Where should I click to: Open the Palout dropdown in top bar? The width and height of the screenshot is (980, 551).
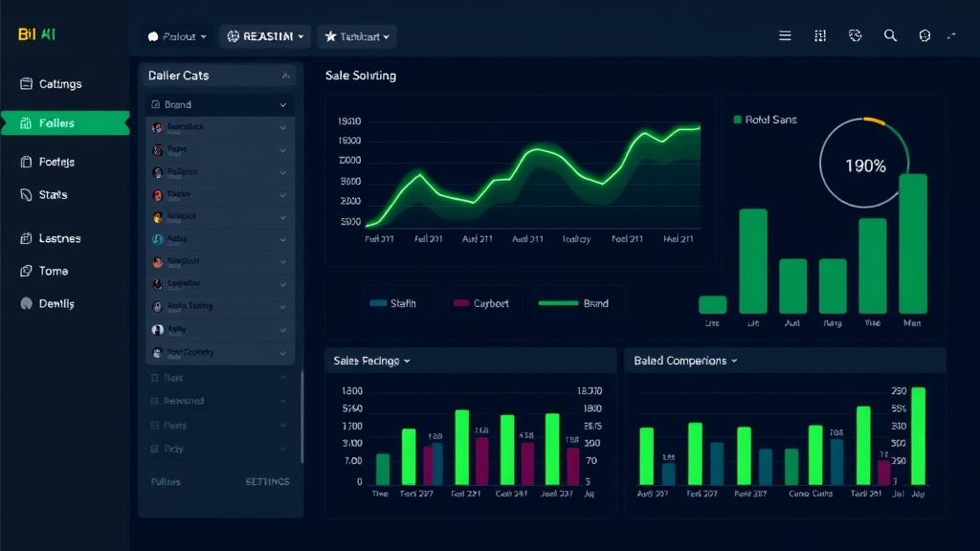176,36
